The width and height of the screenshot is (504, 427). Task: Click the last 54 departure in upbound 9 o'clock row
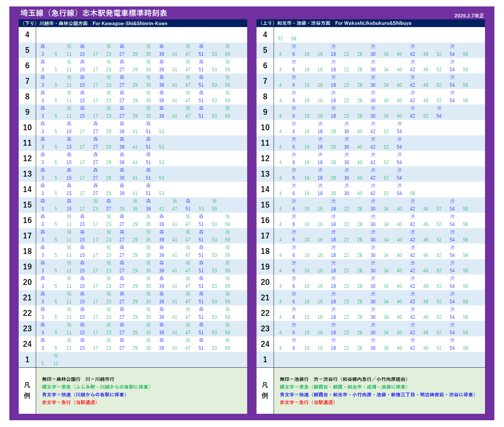(439, 116)
